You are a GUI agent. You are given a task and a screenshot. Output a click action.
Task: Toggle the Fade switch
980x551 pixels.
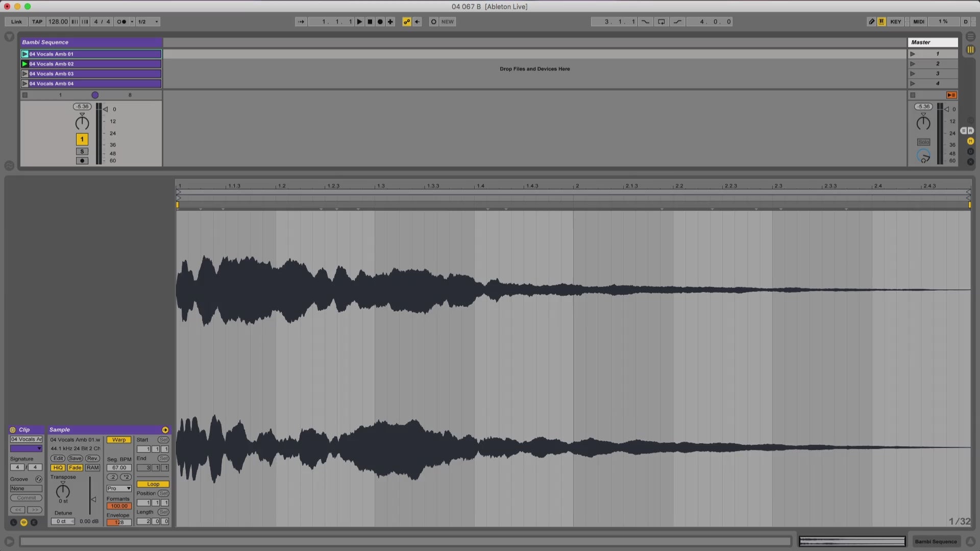coord(75,468)
